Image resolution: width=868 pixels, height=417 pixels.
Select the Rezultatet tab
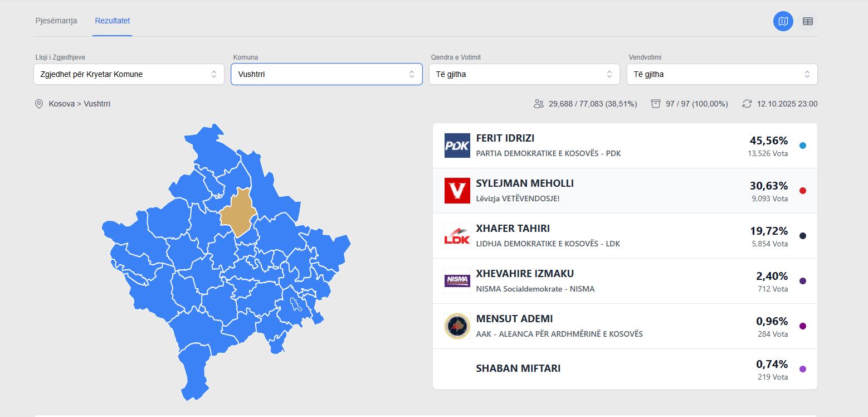point(113,21)
